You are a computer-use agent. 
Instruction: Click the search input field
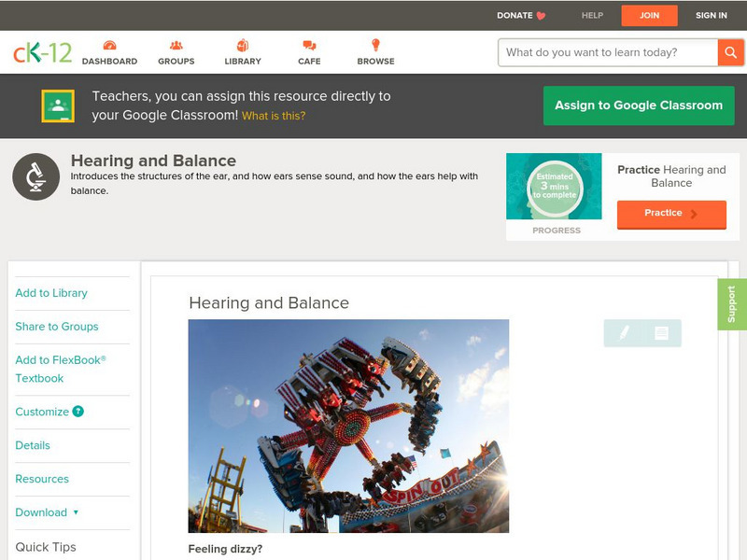click(x=607, y=52)
